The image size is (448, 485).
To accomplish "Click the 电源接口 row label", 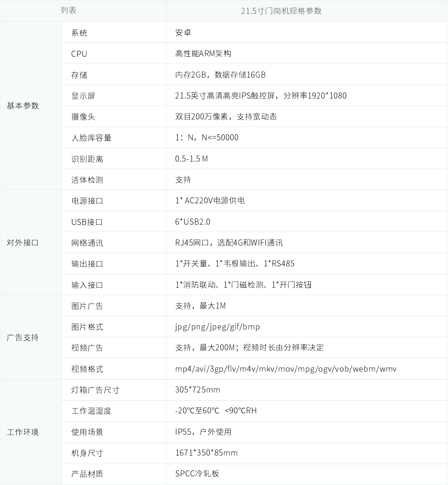I will (87, 201).
